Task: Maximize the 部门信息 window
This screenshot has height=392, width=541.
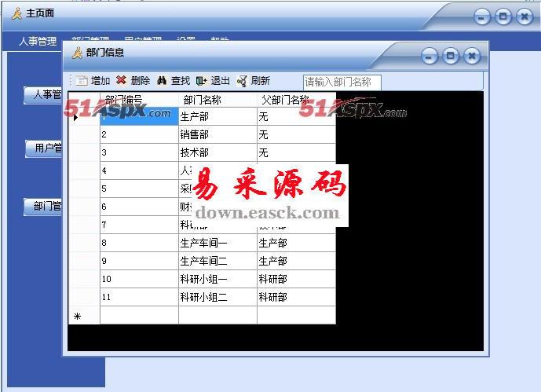Action: pos(450,56)
